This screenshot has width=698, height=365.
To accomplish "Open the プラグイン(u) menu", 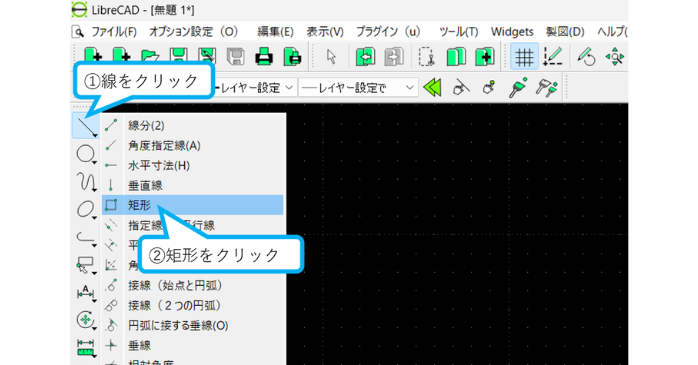I will click(388, 32).
